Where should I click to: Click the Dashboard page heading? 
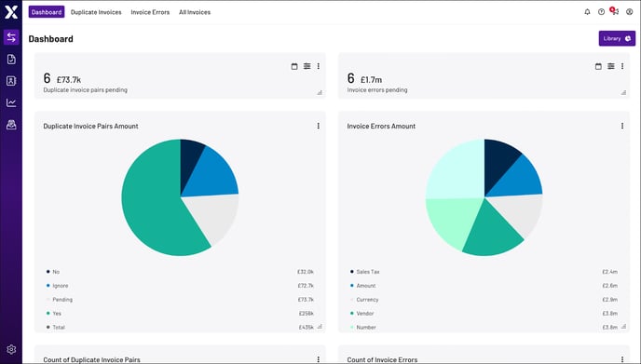click(x=50, y=39)
